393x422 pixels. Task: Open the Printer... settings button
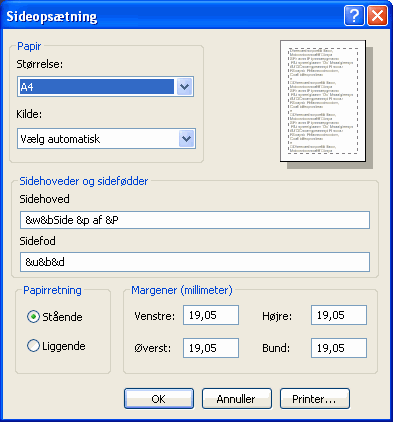pyautogui.click(x=315, y=399)
